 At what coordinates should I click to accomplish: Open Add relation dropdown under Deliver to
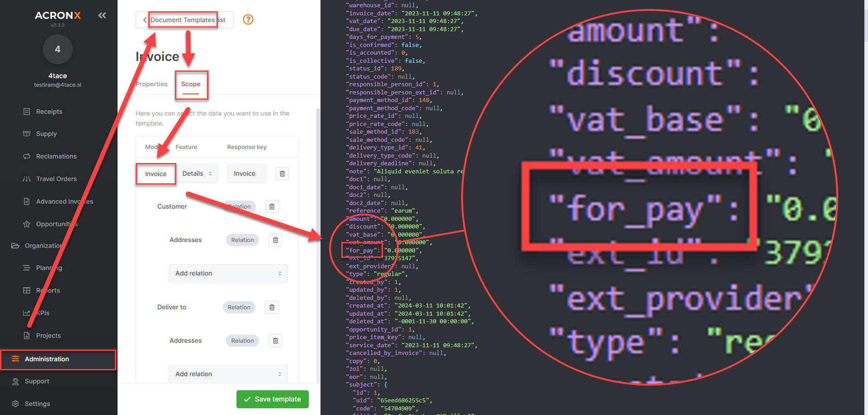click(228, 374)
